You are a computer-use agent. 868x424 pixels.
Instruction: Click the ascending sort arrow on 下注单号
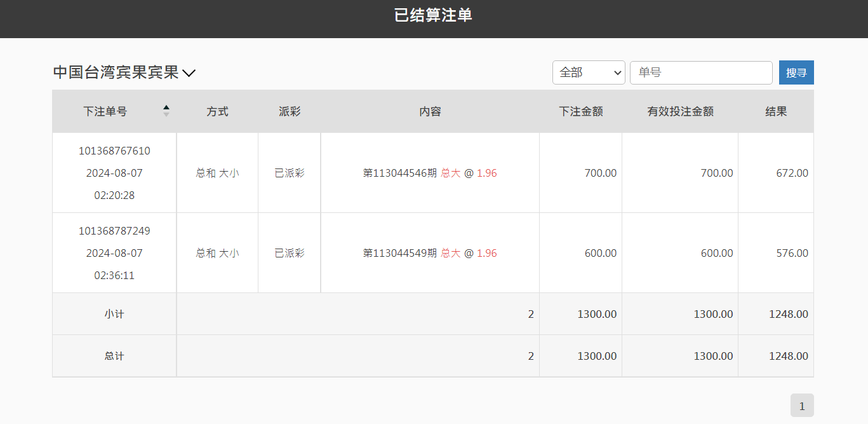click(x=166, y=107)
